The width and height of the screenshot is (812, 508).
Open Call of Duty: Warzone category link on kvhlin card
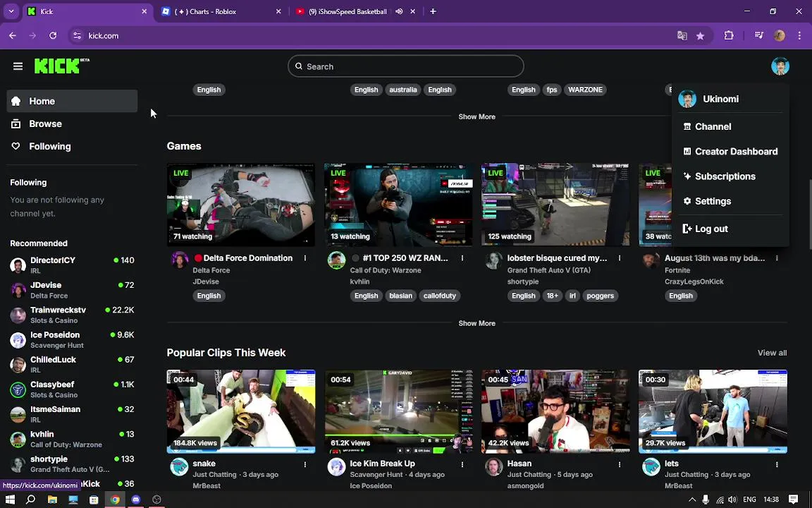coord(386,270)
